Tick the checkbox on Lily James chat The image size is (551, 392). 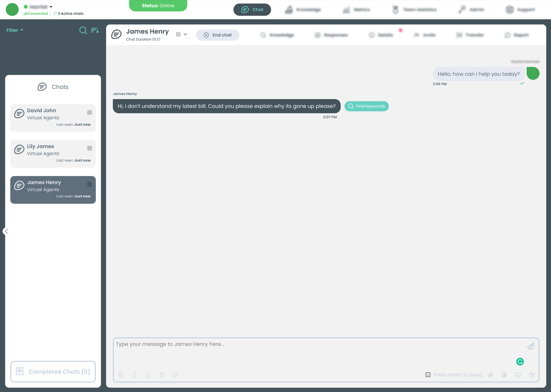(x=89, y=148)
